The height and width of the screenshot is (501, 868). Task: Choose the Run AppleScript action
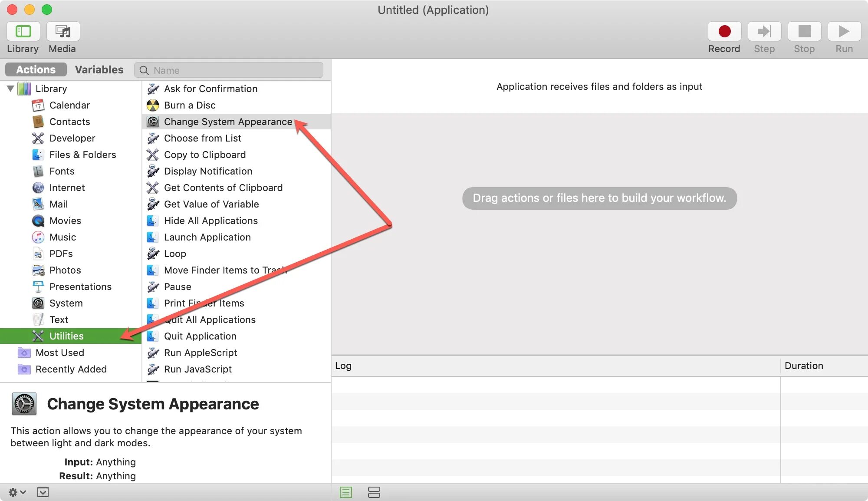point(201,353)
